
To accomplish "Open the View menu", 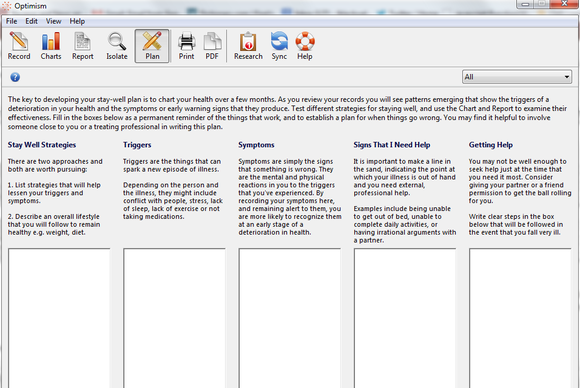I will 54,21.
